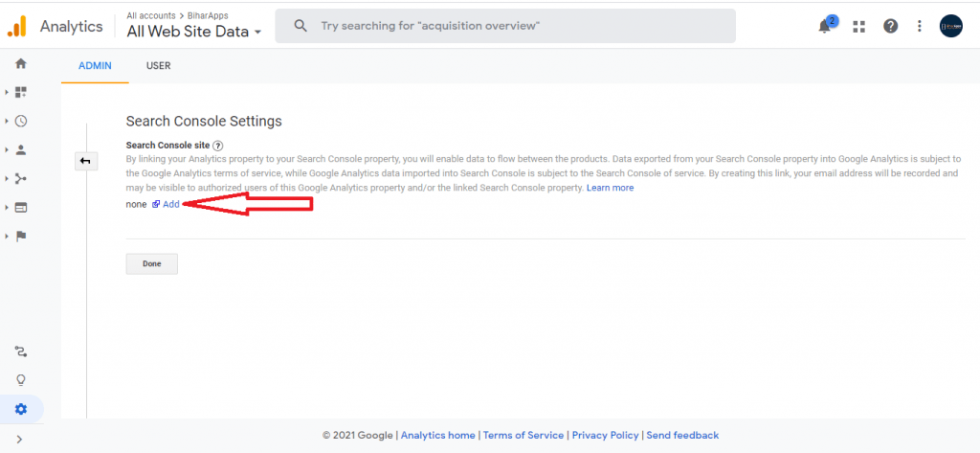Viewport: 980px width, 453px height.
Task: Open the Acquisition icon in sidebar
Action: click(x=21, y=178)
